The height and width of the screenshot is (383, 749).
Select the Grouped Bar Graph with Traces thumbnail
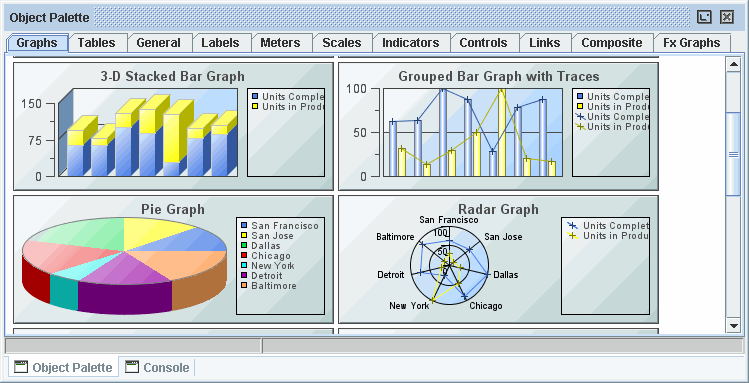coord(498,126)
